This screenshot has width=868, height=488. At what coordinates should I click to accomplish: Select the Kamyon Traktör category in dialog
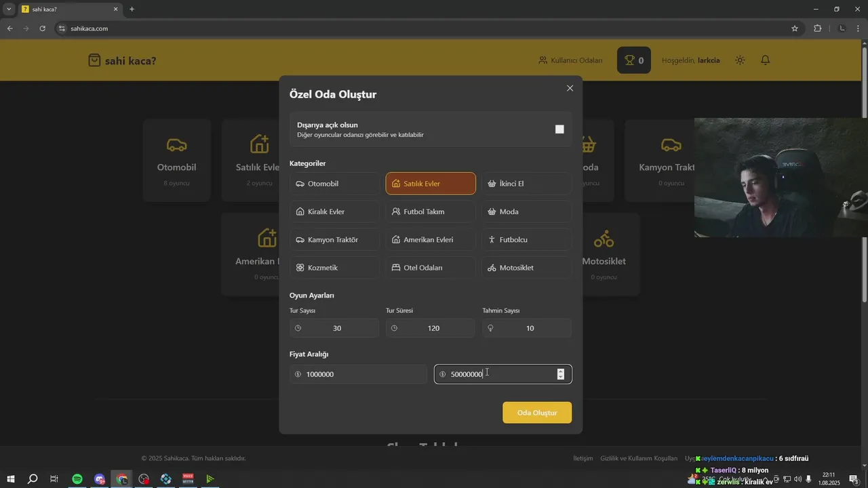coord(335,240)
